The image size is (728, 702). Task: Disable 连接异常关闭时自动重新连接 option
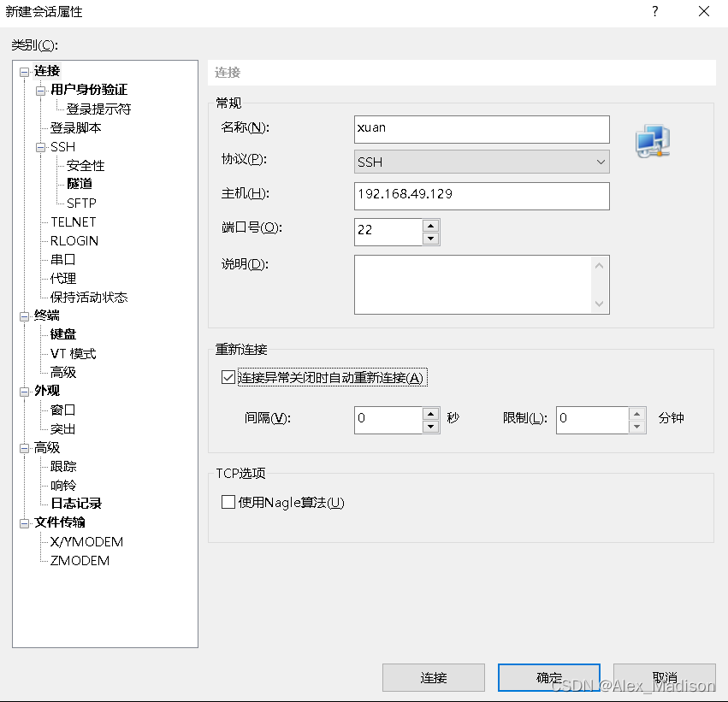pyautogui.click(x=228, y=377)
